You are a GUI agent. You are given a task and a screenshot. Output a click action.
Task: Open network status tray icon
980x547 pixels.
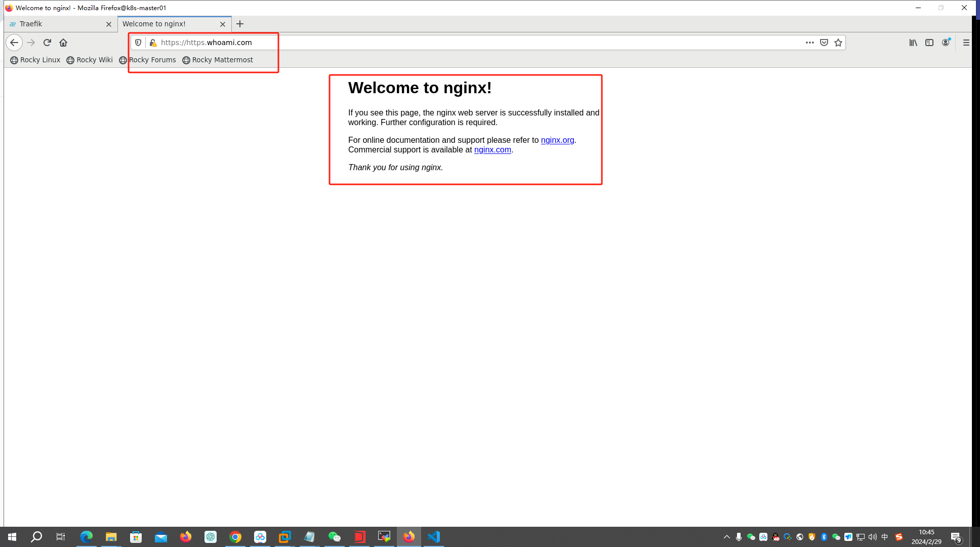(861, 537)
